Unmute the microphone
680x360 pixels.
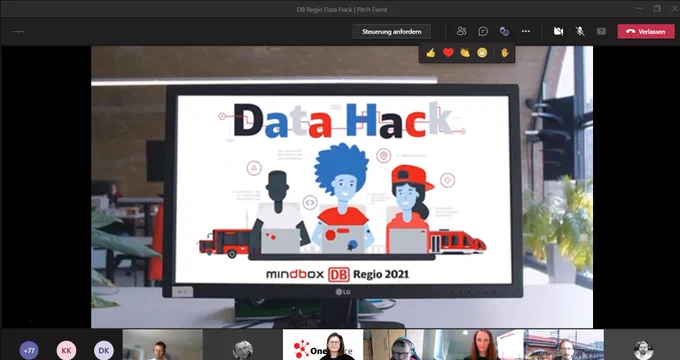click(x=580, y=31)
